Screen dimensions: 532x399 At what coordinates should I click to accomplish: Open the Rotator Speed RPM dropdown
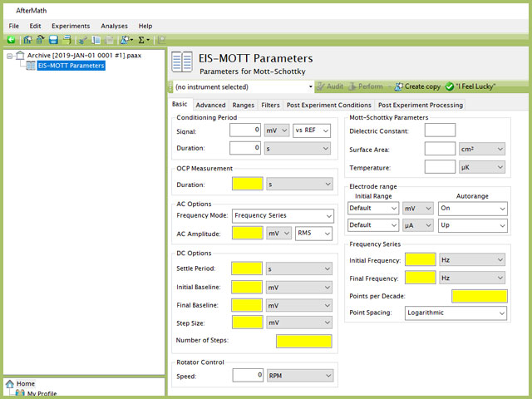coord(300,376)
